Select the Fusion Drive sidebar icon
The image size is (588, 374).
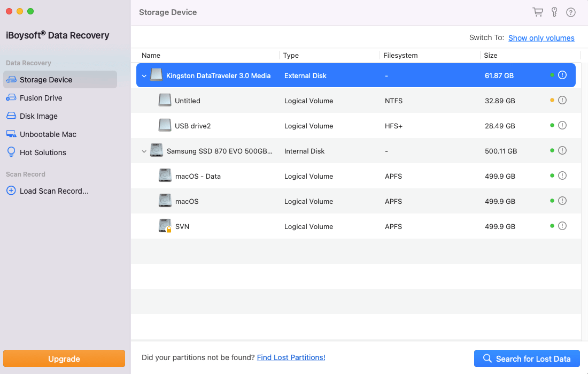(x=11, y=97)
